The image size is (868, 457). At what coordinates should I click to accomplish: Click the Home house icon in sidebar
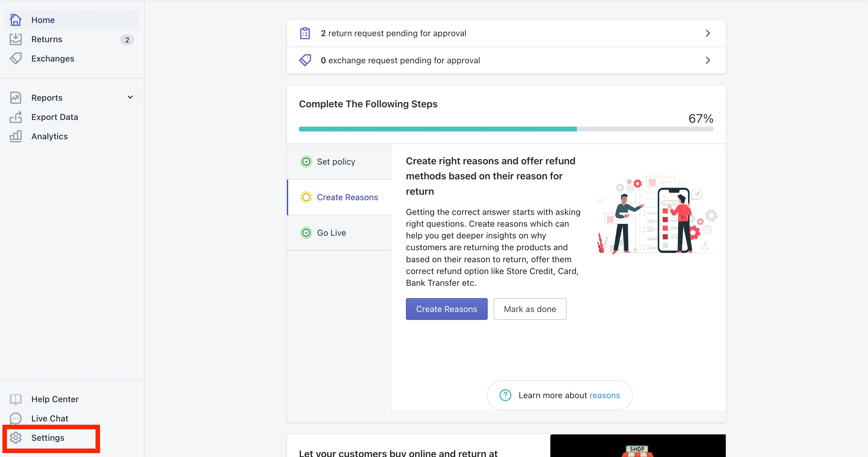click(15, 20)
